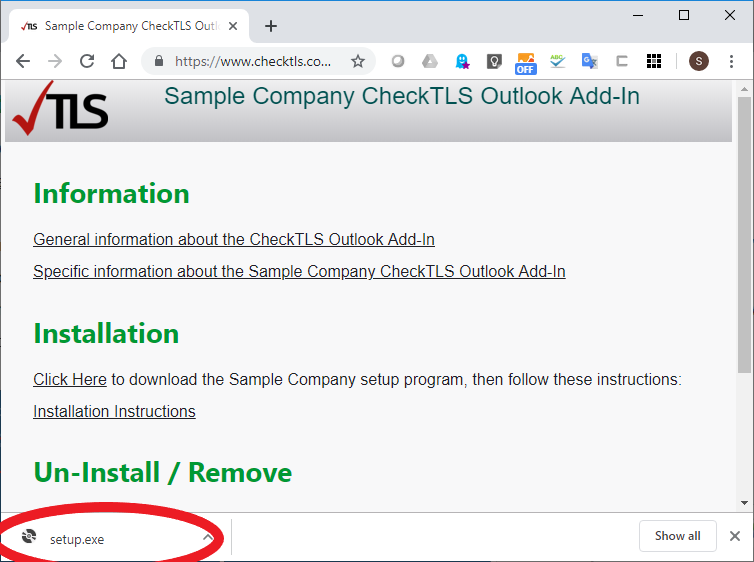Click the lightbulb extension icon

click(x=494, y=61)
